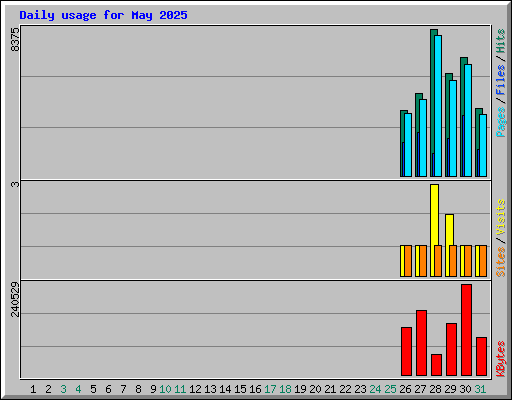
Task: Click the Pages legend label
Action: [500, 122]
